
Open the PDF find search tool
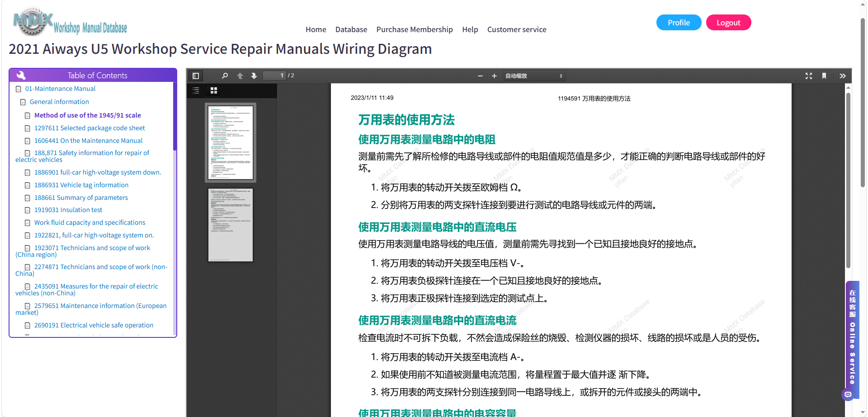(225, 76)
